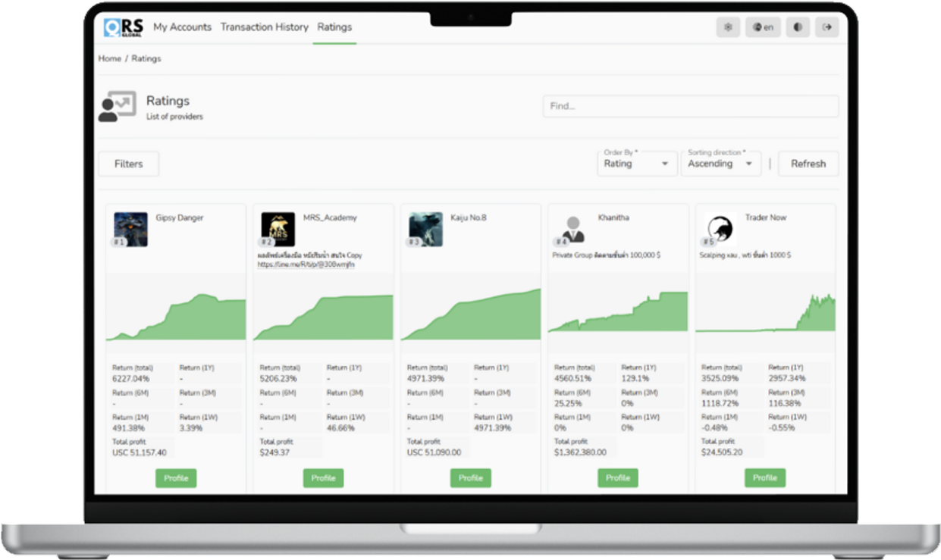Click the logout arrow icon

827,27
